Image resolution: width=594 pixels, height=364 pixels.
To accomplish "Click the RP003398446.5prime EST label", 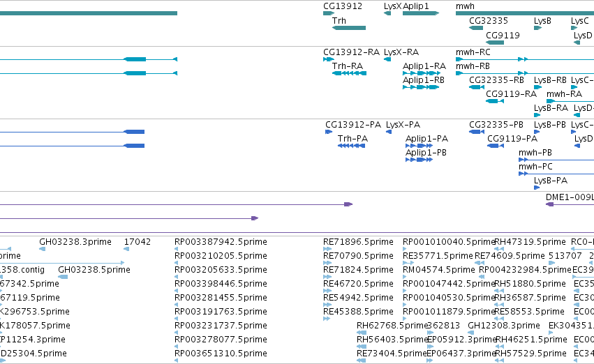I will [x=221, y=284].
